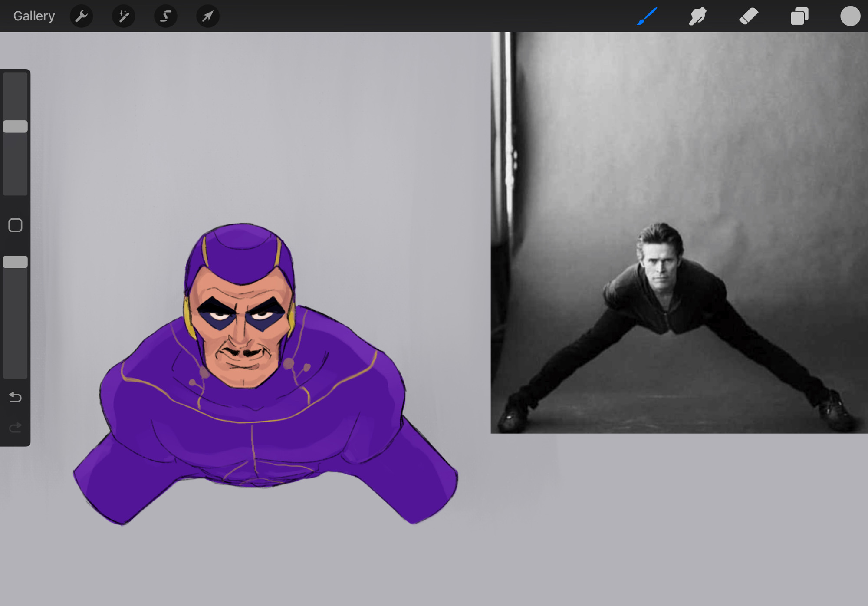
Task: Open the Layers panel
Action: 799,16
